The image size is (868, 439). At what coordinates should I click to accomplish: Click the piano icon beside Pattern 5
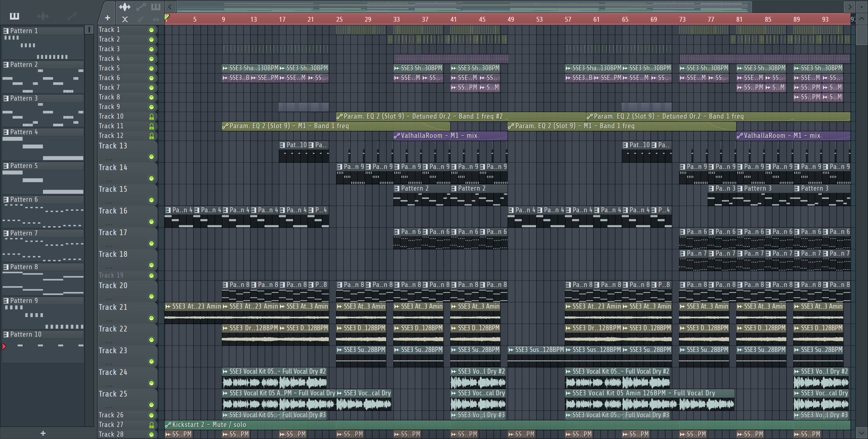click(6, 166)
